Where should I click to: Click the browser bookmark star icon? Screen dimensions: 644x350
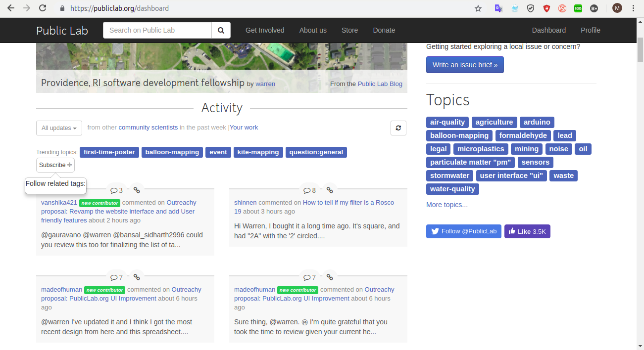(x=478, y=8)
